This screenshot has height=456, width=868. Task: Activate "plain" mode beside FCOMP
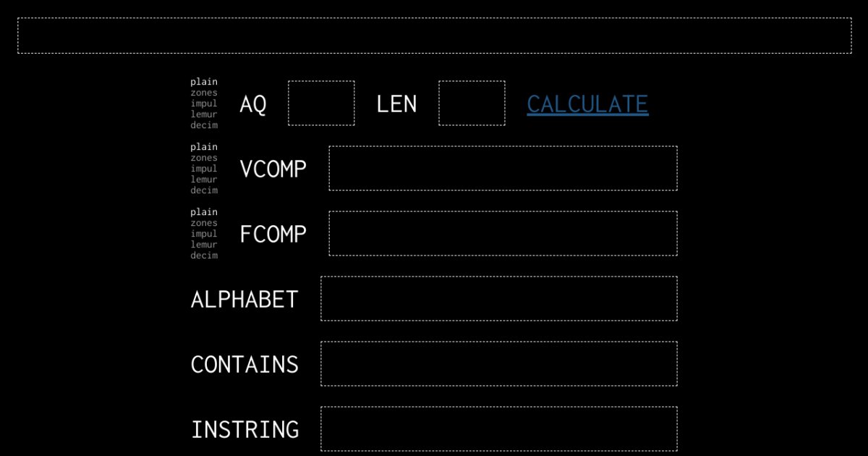point(203,212)
